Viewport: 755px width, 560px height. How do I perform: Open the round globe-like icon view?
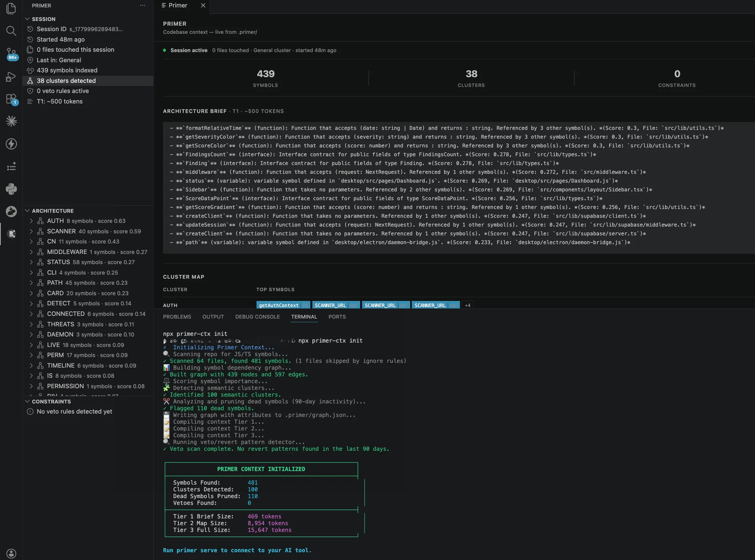pyautogui.click(x=11, y=212)
